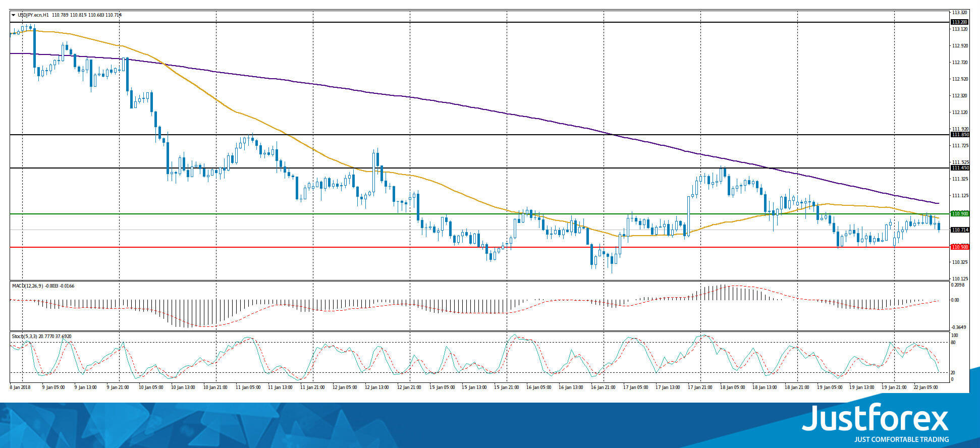Click the 17 Jan 21:00 time label
Screen dimensions: 980x448
pos(699,387)
